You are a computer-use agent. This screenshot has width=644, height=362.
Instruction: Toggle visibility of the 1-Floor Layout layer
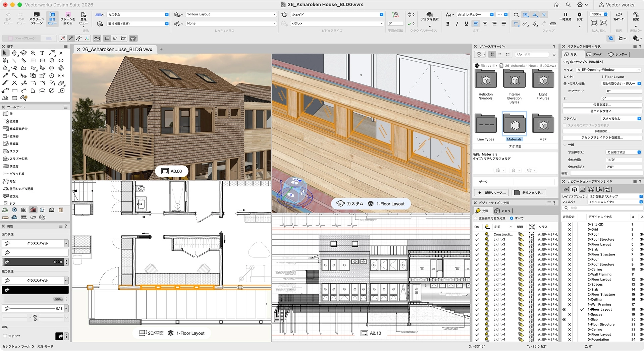click(564, 309)
